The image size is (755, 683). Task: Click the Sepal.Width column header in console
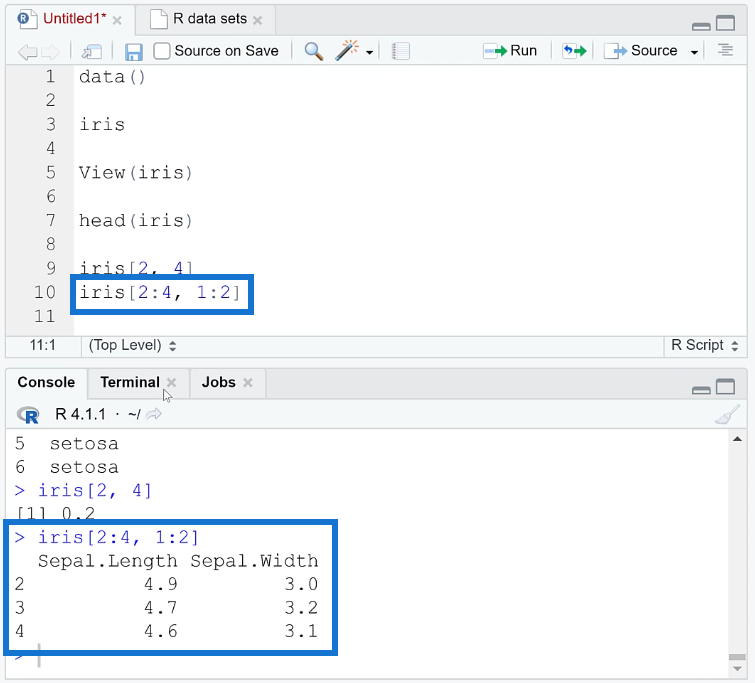coord(254,561)
